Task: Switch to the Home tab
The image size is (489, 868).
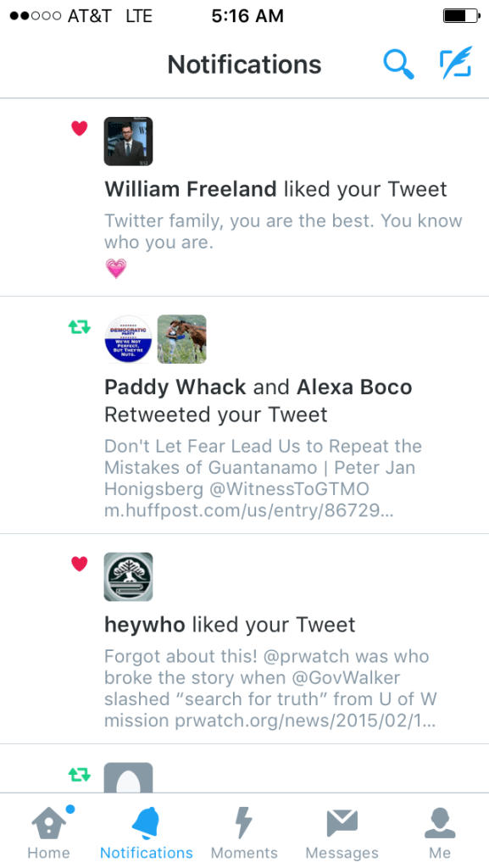Action: (48, 832)
